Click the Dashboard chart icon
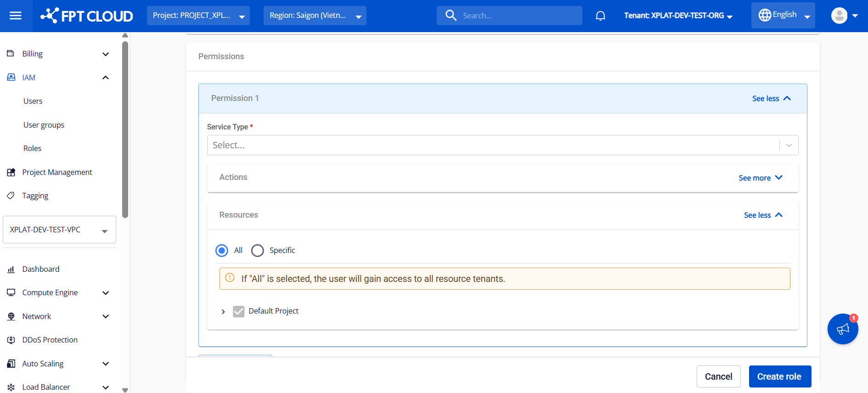868x393 pixels. [x=11, y=269]
